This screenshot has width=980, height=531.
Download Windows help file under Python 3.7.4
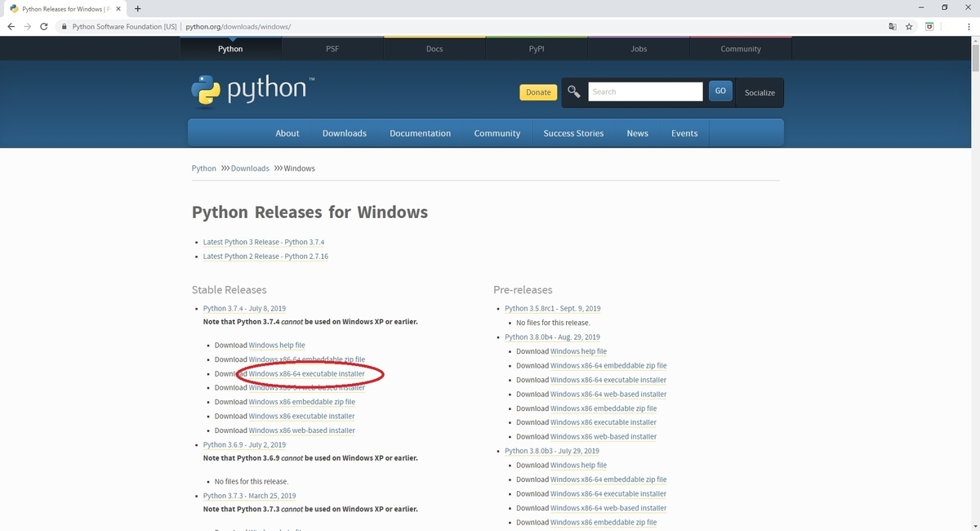[277, 346]
